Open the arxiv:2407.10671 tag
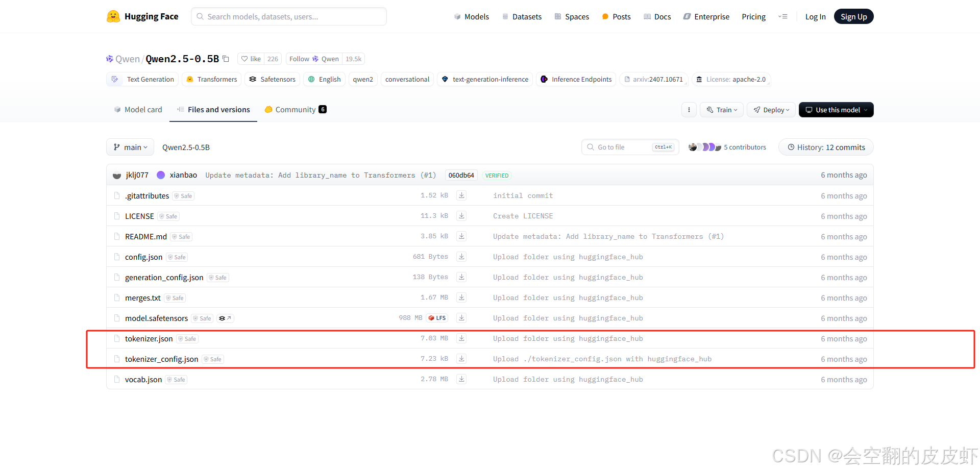The width and height of the screenshot is (980, 472). click(x=654, y=79)
